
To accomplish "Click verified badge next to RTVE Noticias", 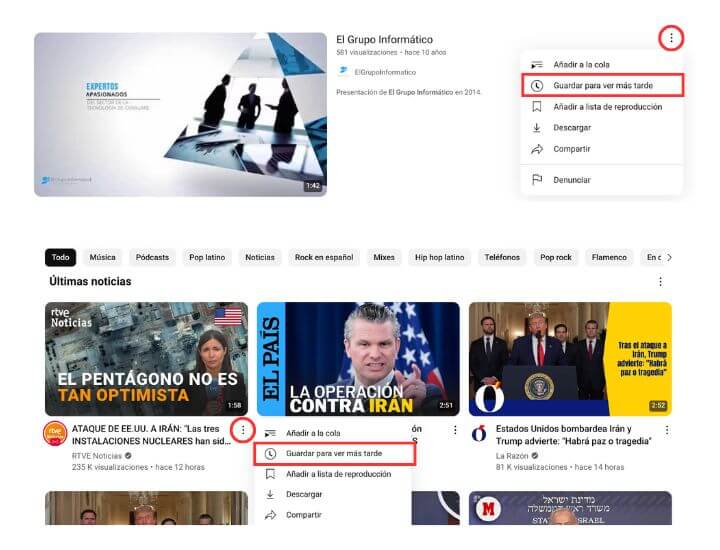I will 128,456.
